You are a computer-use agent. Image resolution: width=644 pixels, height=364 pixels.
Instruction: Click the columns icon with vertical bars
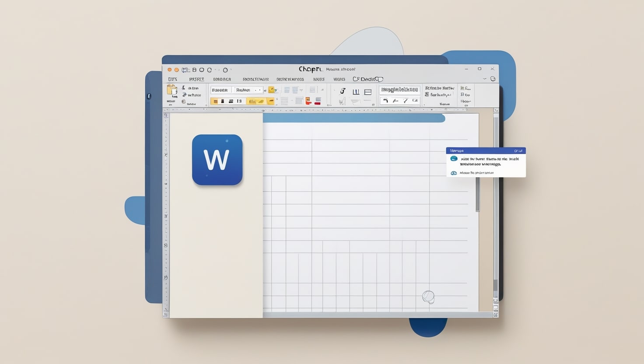point(356,91)
